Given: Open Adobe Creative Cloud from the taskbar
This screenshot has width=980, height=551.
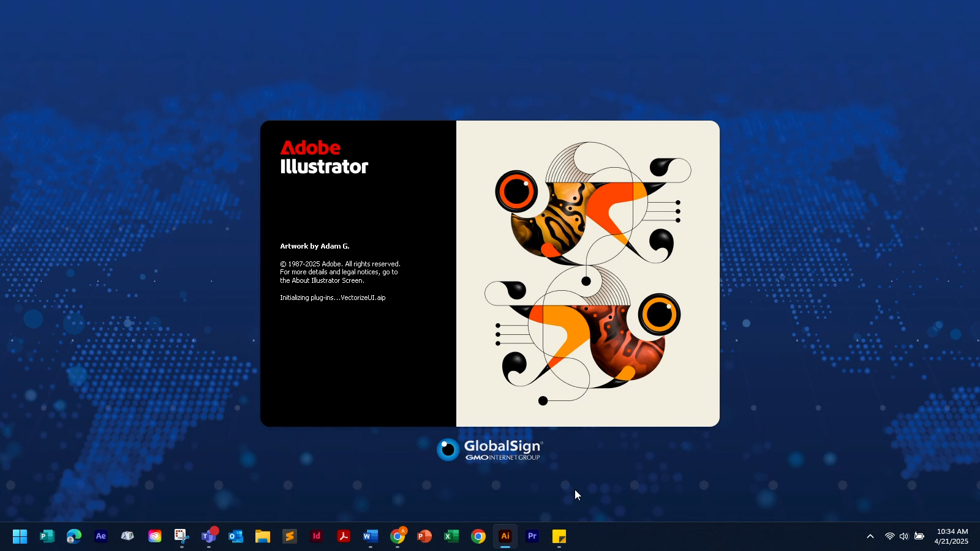Looking at the screenshot, I should point(154,536).
